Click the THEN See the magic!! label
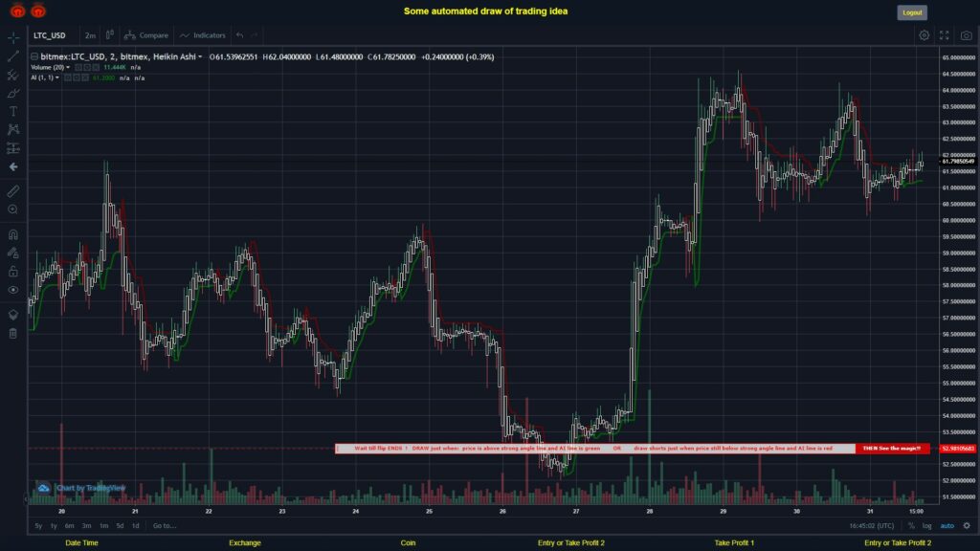 tap(892, 449)
